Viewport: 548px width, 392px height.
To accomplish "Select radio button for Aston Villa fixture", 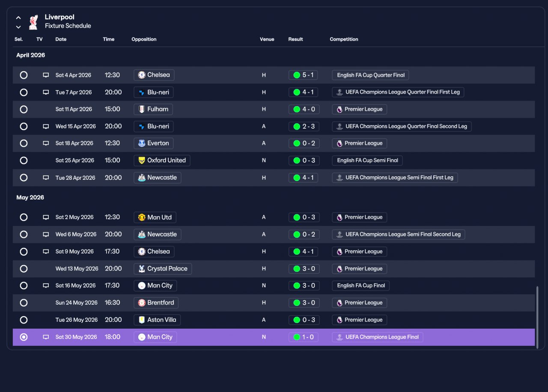I will point(24,320).
